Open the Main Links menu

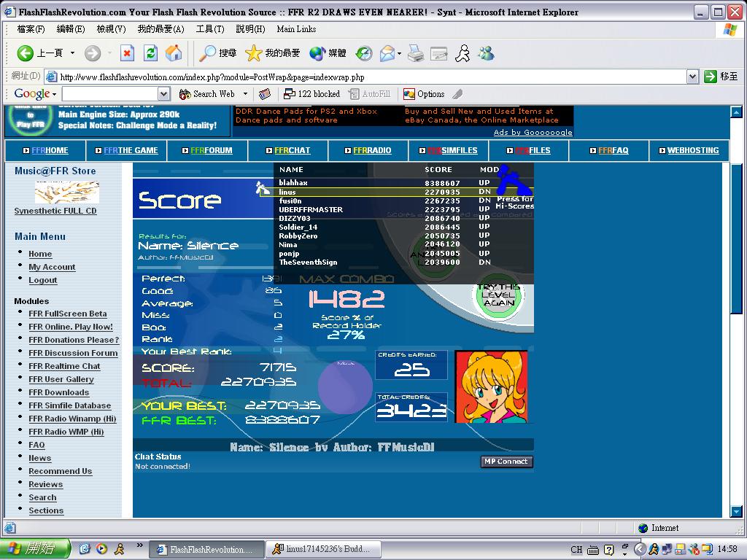(x=296, y=29)
